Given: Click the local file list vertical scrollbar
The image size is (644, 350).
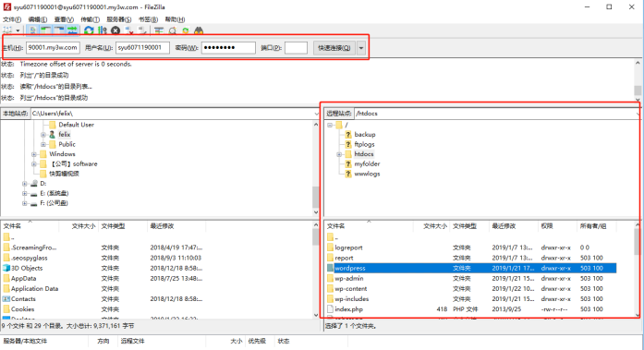Looking at the screenshot, I should 316,270.
